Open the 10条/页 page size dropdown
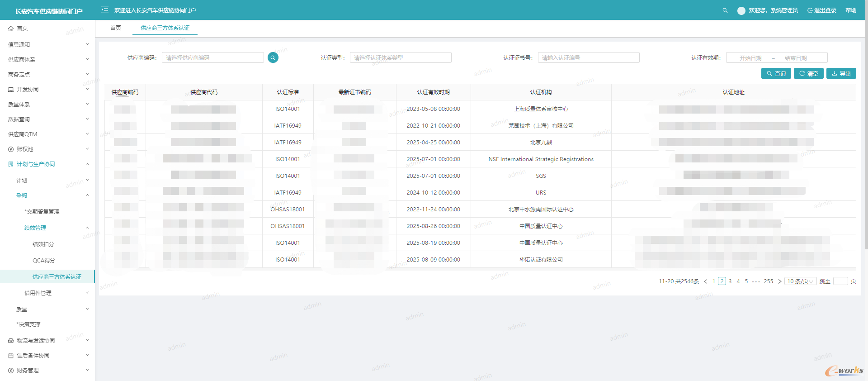The height and width of the screenshot is (381, 868). click(800, 281)
